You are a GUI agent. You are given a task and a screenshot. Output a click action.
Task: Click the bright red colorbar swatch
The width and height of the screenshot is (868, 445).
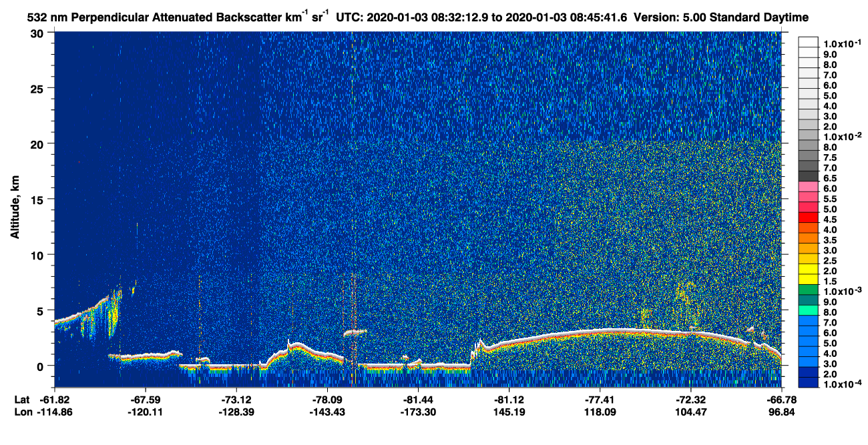(x=809, y=217)
